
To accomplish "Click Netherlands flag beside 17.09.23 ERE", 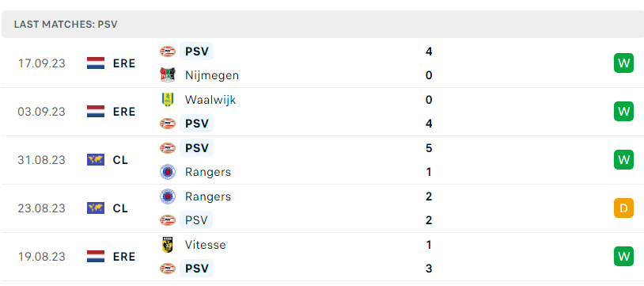I will click(x=96, y=63).
